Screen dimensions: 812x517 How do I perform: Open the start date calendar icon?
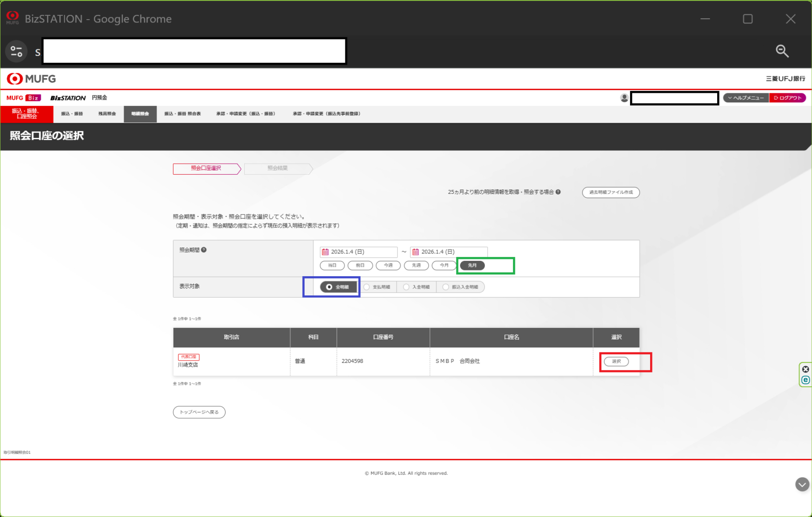325,252
